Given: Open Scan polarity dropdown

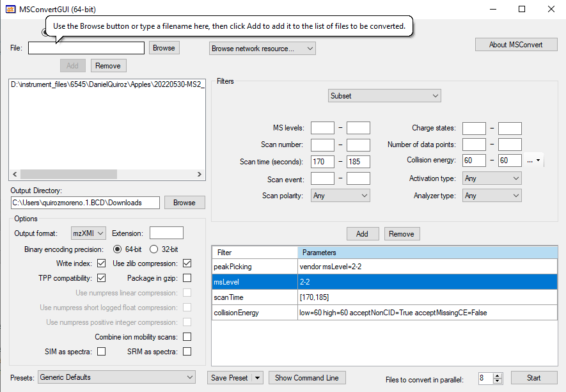Looking at the screenshot, I should (340, 196).
